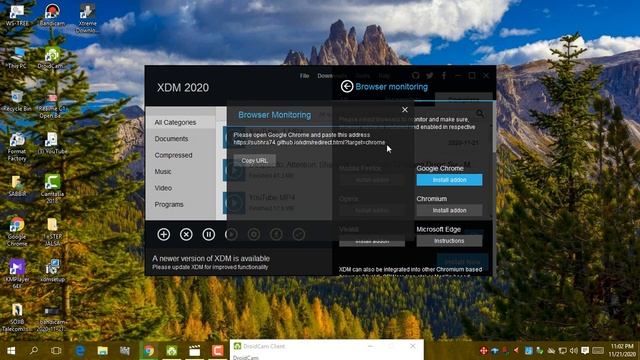The width and height of the screenshot is (640, 360).
Task: Open Microsoft Edge from taskbar
Action: (x=80, y=351)
